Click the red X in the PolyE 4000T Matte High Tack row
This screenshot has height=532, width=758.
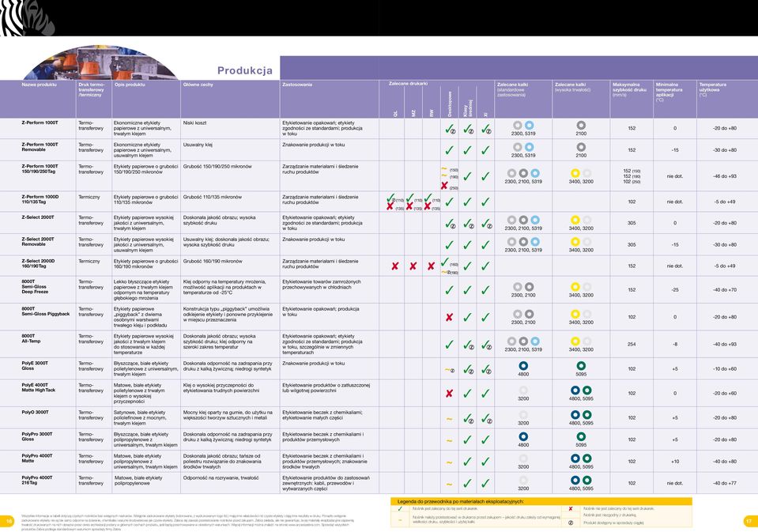click(449, 393)
